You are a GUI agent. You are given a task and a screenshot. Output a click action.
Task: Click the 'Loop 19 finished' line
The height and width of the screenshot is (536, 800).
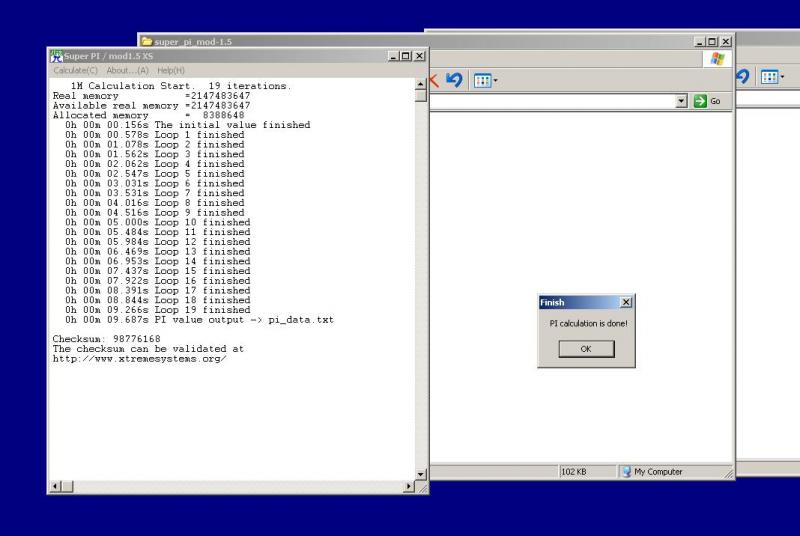(x=158, y=310)
